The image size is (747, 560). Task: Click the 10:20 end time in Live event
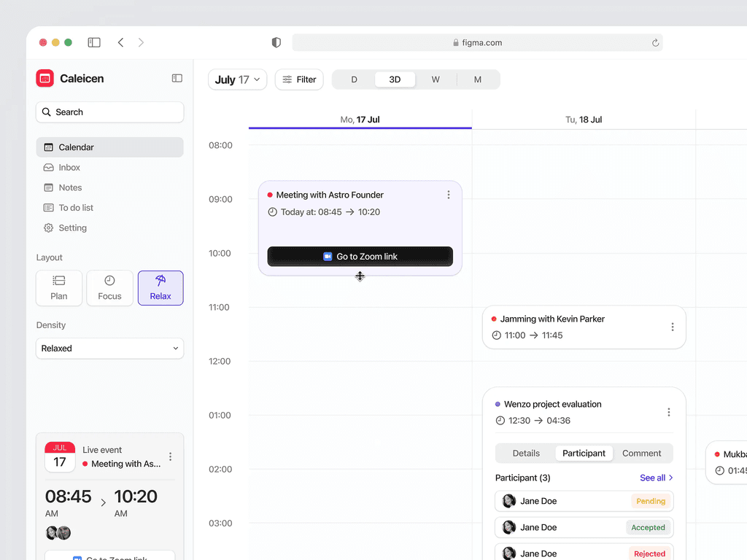136,497
